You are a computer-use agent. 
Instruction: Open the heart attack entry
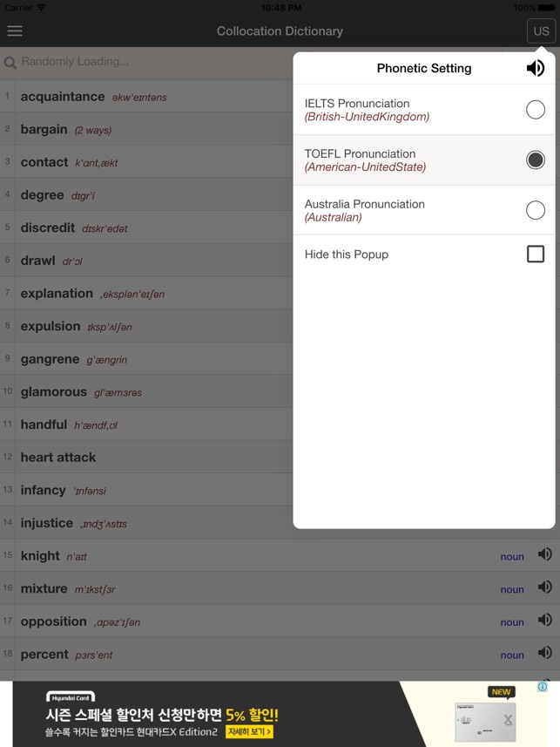tap(58, 457)
